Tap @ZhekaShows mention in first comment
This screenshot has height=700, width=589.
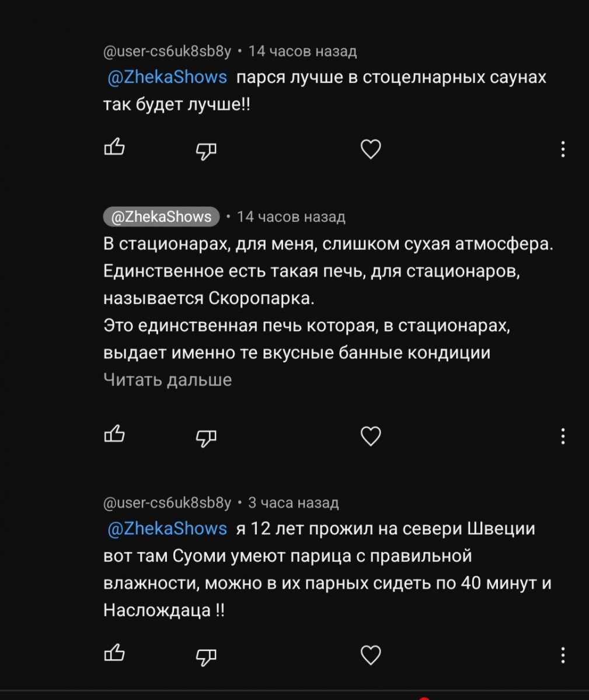pyautogui.click(x=168, y=77)
